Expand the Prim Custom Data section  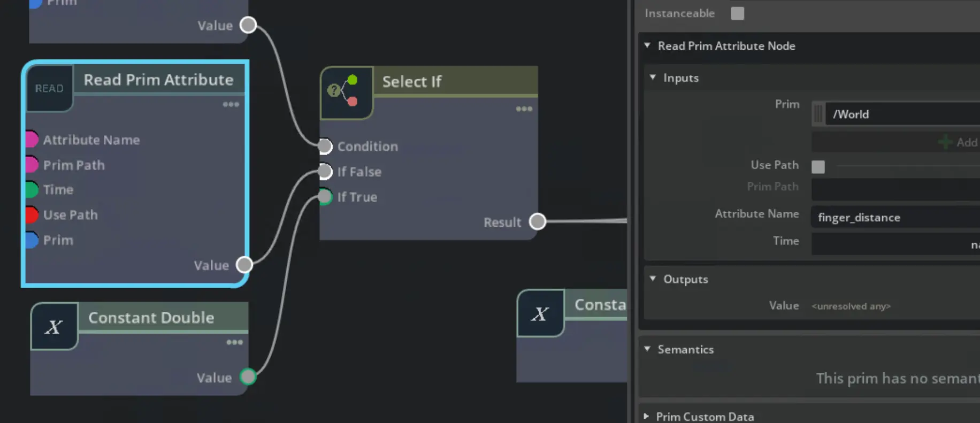click(646, 416)
